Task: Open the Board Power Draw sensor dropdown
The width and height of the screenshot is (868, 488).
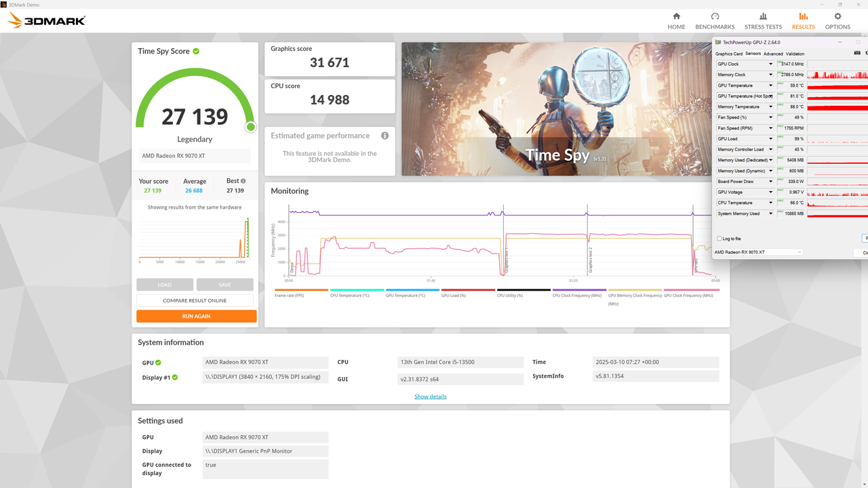Action: (x=770, y=182)
